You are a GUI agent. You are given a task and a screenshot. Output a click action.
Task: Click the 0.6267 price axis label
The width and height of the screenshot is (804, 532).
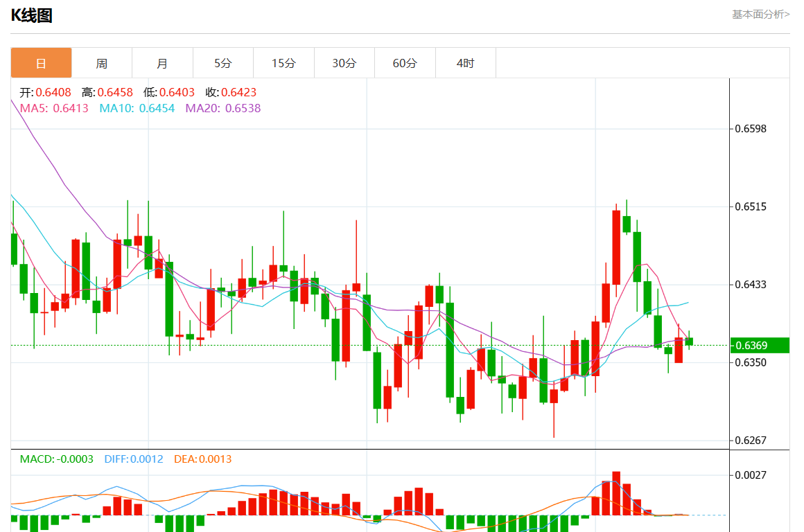coord(751,441)
